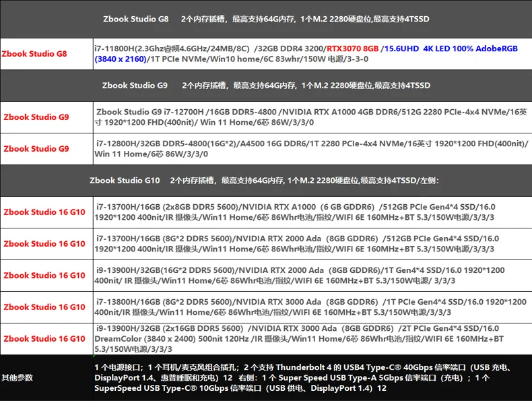Viewport: 532px width, 401px height.
Task: Select the i7-13700H RTX 2000 Ada spec cell
Action: [x=312, y=244]
